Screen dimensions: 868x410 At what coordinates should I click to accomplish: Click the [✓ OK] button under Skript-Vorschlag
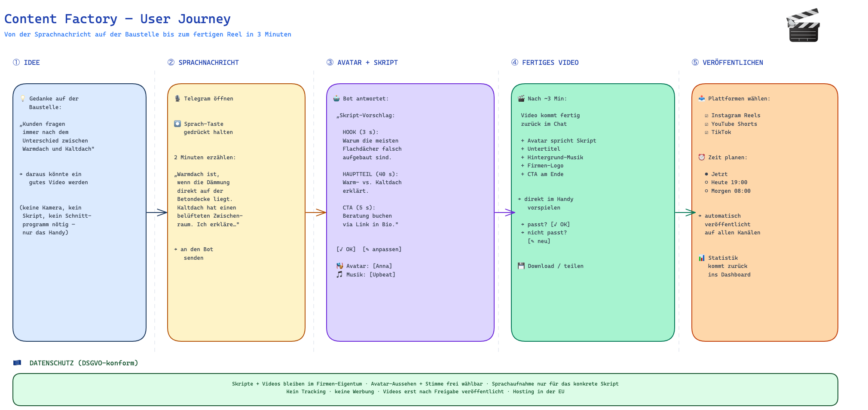pyautogui.click(x=346, y=249)
